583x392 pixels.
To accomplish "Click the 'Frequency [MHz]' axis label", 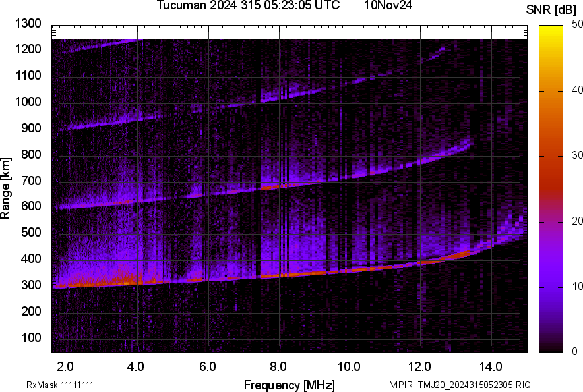I will 290,385.
